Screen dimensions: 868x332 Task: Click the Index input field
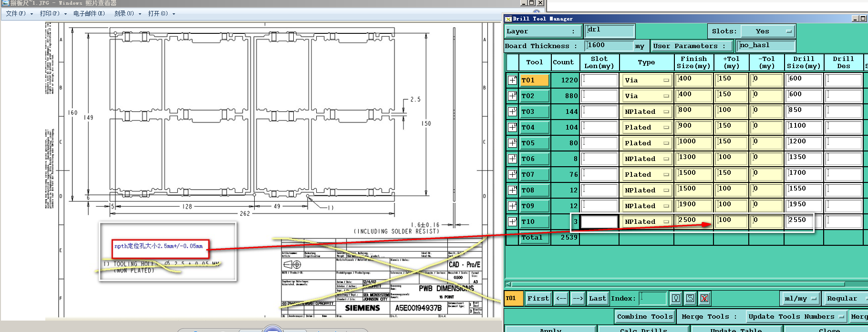click(x=652, y=299)
